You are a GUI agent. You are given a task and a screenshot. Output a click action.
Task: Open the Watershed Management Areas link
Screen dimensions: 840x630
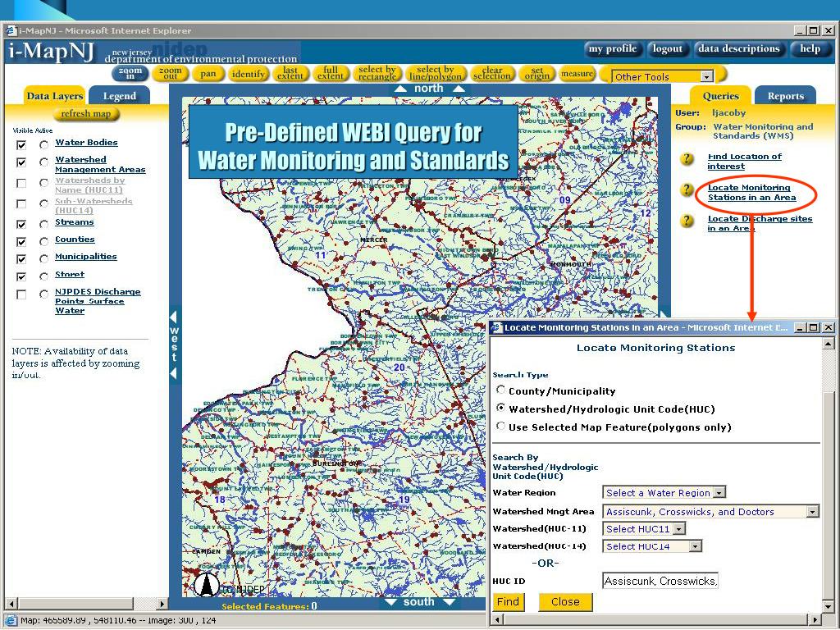click(100, 164)
